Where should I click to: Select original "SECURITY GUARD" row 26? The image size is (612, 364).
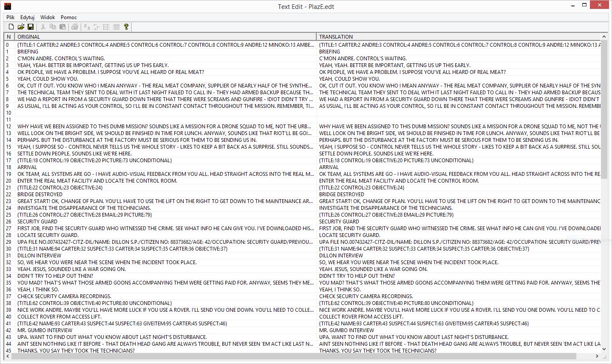(37, 222)
